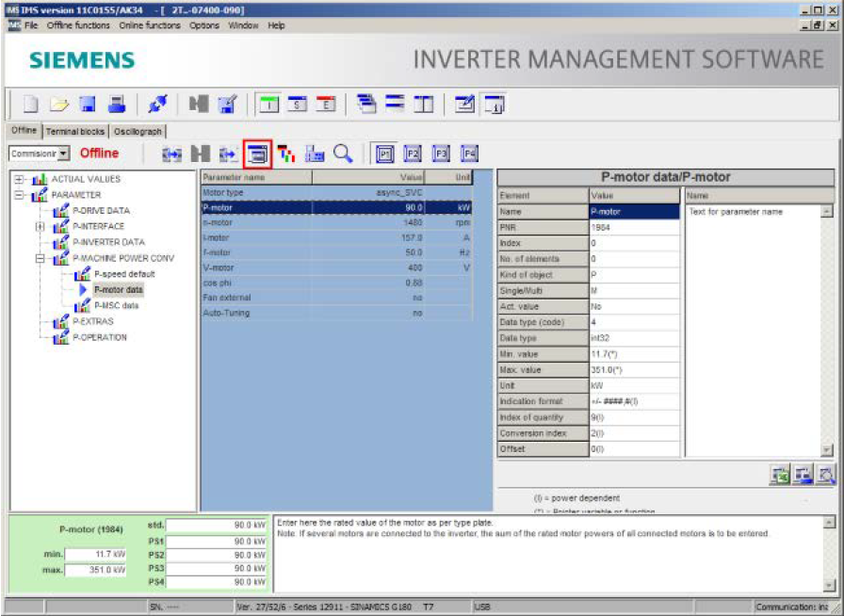The height and width of the screenshot is (616, 844).
Task: Expand the P-INTERFACE node
Action: 41,227
